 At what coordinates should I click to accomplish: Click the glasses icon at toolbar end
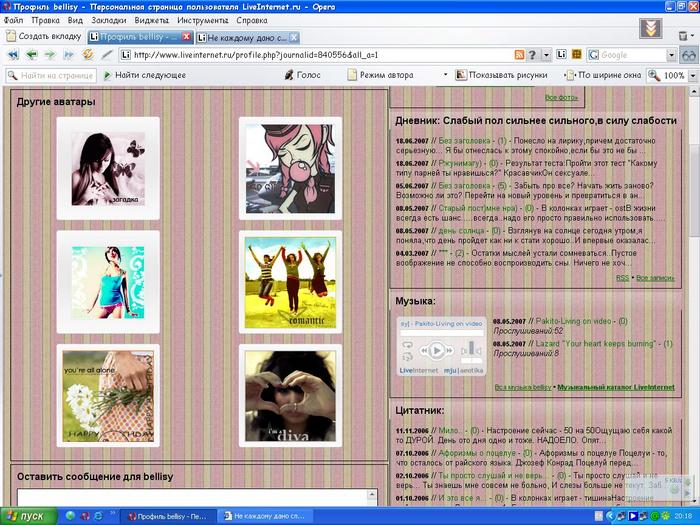[689, 55]
